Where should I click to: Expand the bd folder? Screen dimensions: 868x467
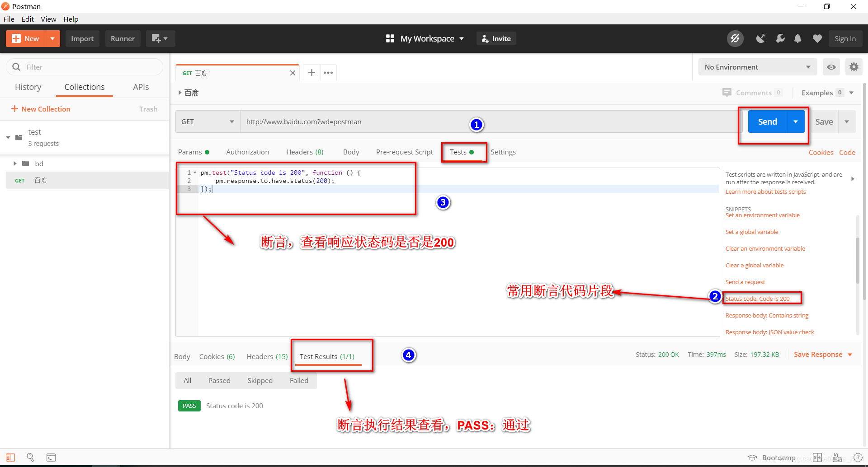click(x=15, y=163)
